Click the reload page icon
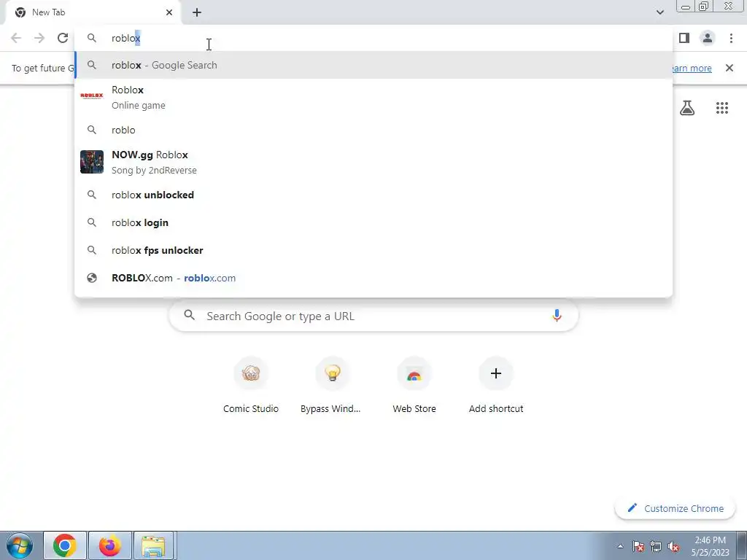 click(x=63, y=38)
